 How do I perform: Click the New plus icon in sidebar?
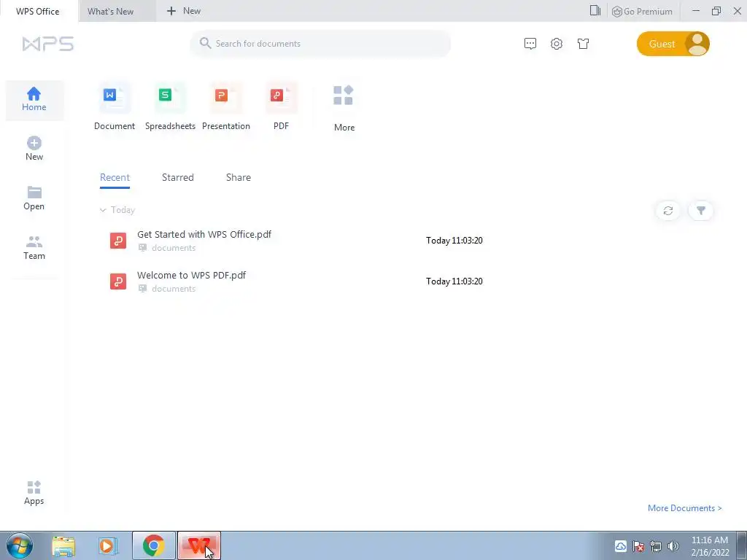click(x=34, y=143)
